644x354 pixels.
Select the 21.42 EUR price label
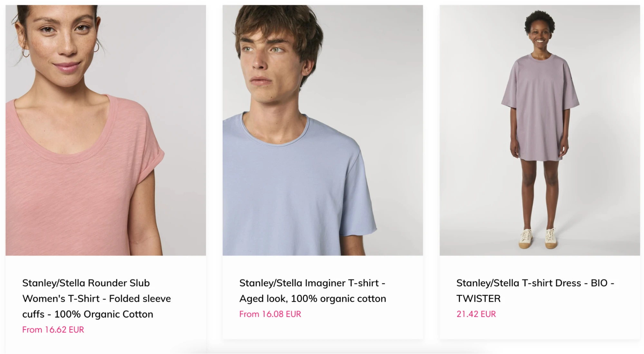pyautogui.click(x=476, y=314)
